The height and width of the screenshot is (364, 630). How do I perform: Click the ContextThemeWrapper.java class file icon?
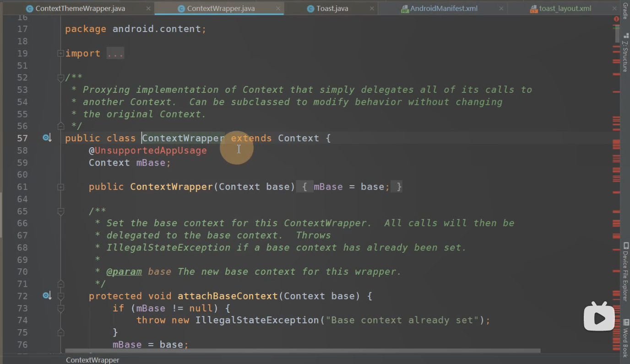pos(30,9)
